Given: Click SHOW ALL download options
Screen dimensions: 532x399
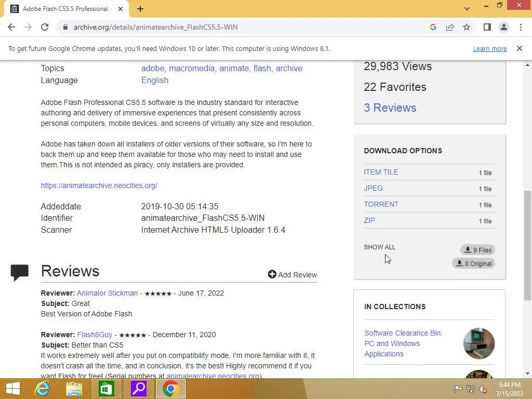Looking at the screenshot, I should click(379, 247).
